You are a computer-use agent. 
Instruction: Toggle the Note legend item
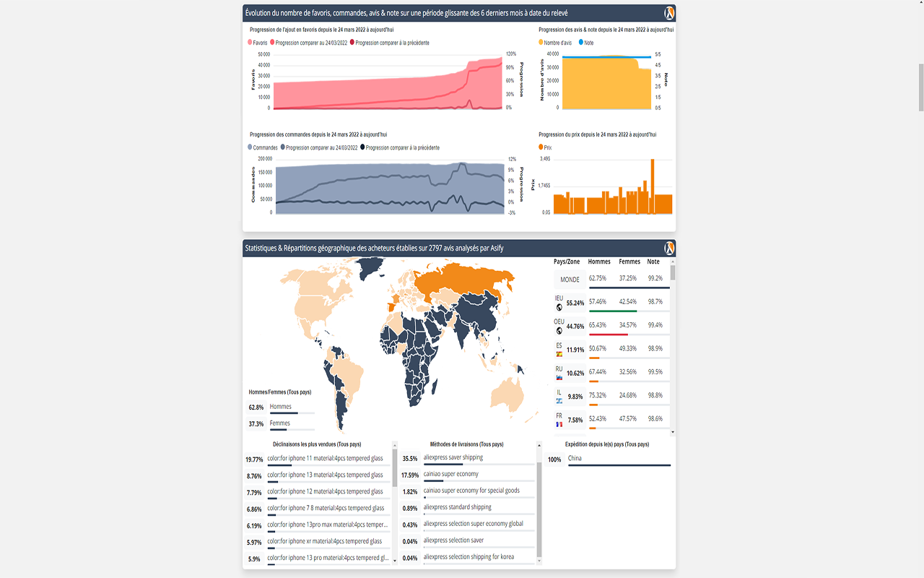click(588, 43)
